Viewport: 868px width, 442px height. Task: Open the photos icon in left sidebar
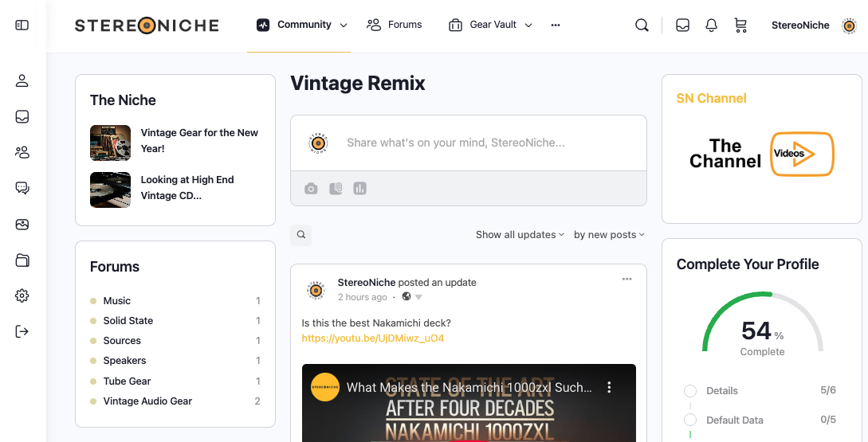22,224
